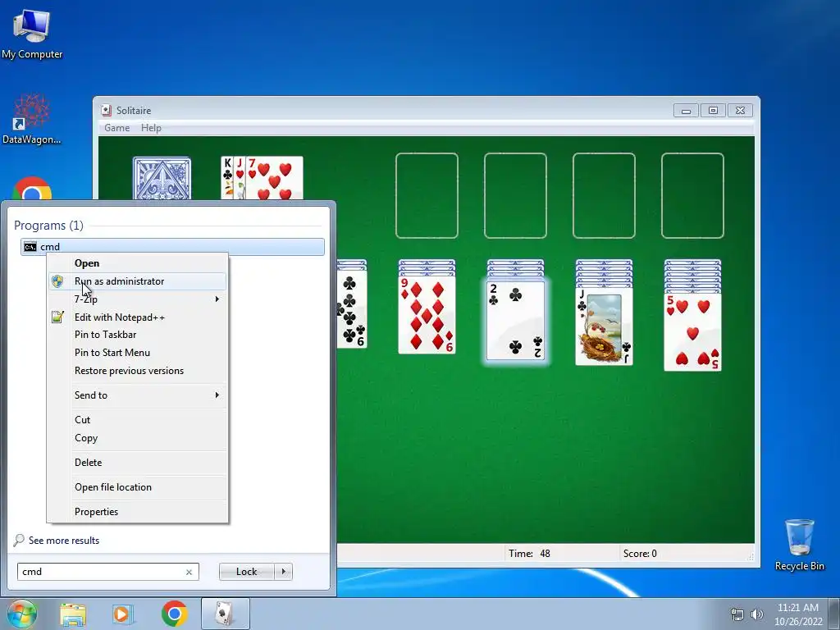Select the 7 of hearts waste card

[x=274, y=178]
